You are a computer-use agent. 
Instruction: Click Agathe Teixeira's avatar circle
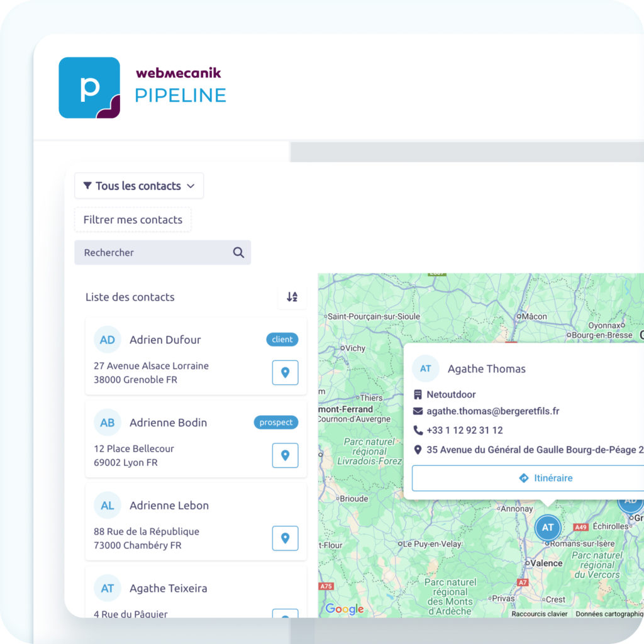point(107,588)
